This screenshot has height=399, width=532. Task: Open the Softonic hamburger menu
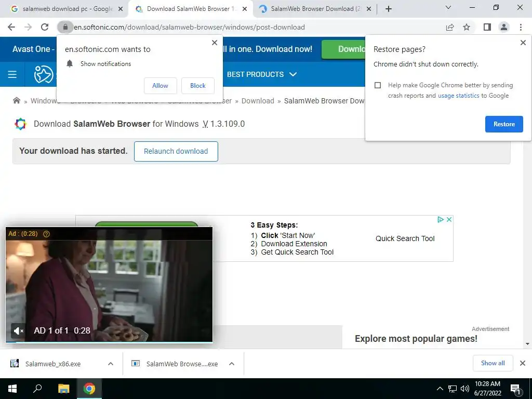pyautogui.click(x=12, y=74)
